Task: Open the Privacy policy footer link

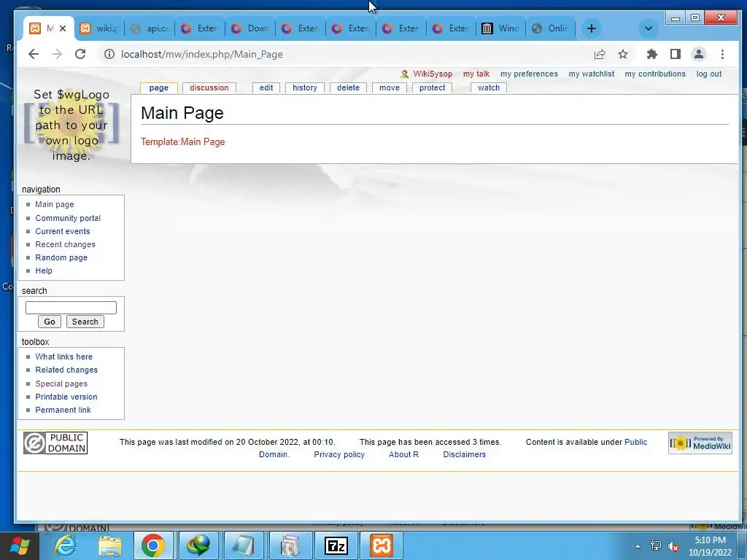Action: (339, 454)
